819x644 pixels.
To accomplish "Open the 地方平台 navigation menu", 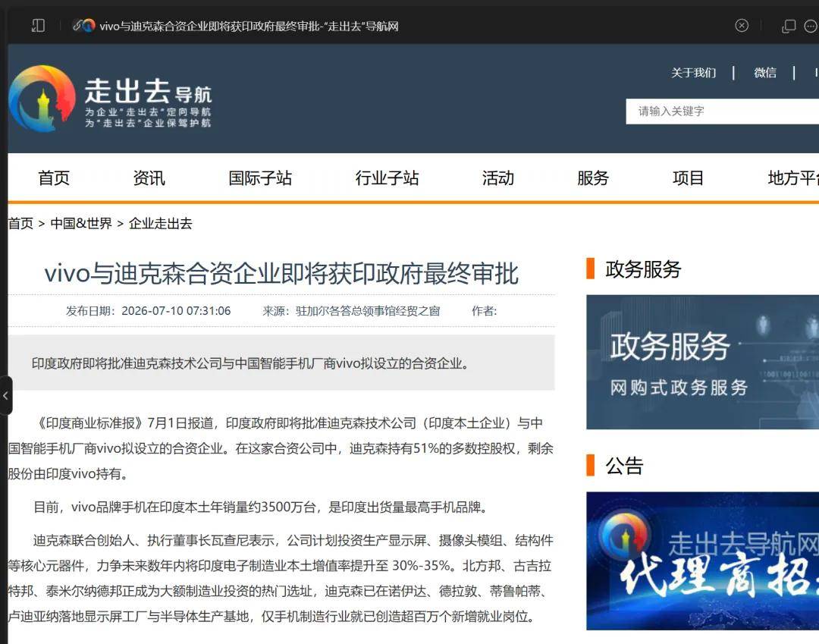I will pos(793,178).
